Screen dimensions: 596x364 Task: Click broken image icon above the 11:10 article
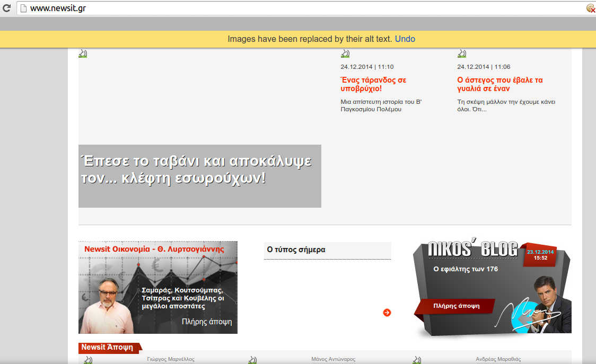coord(345,54)
